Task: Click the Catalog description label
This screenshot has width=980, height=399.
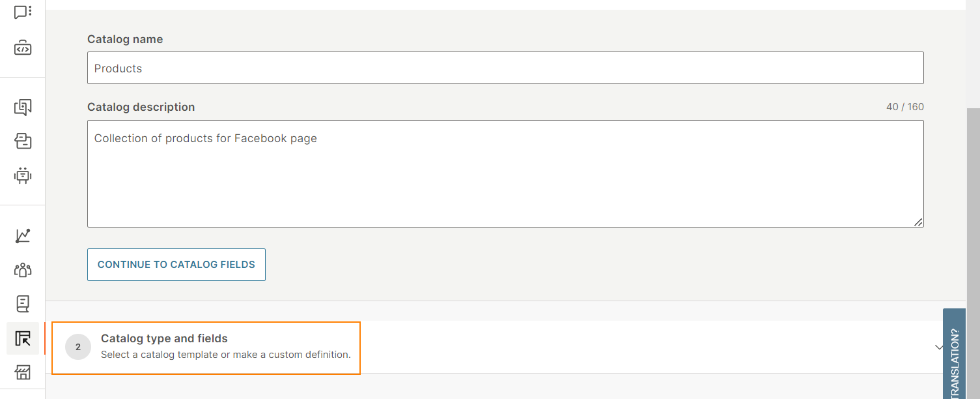Action: click(x=141, y=107)
